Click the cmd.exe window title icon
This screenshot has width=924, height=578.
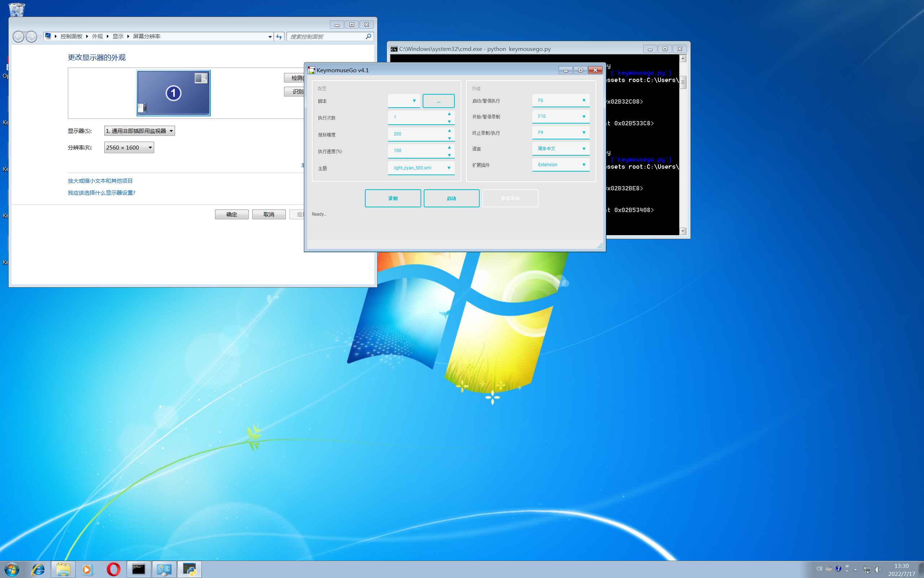click(394, 49)
